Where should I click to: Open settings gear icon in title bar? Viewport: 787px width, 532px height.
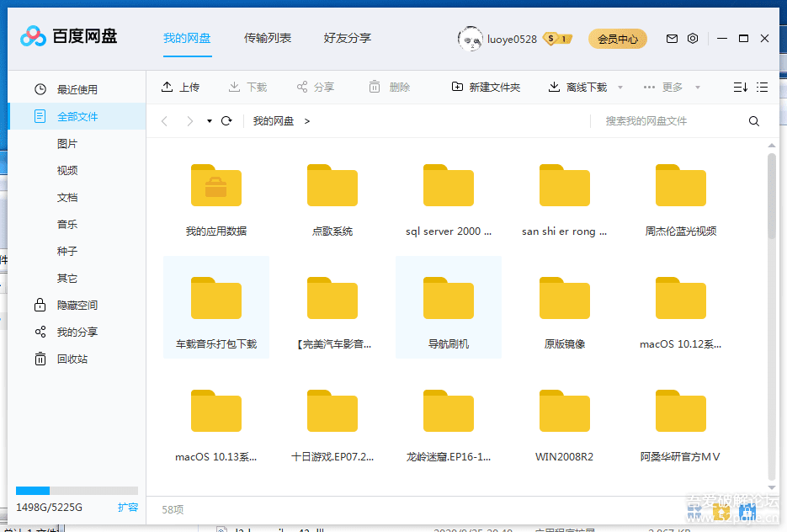tap(693, 39)
